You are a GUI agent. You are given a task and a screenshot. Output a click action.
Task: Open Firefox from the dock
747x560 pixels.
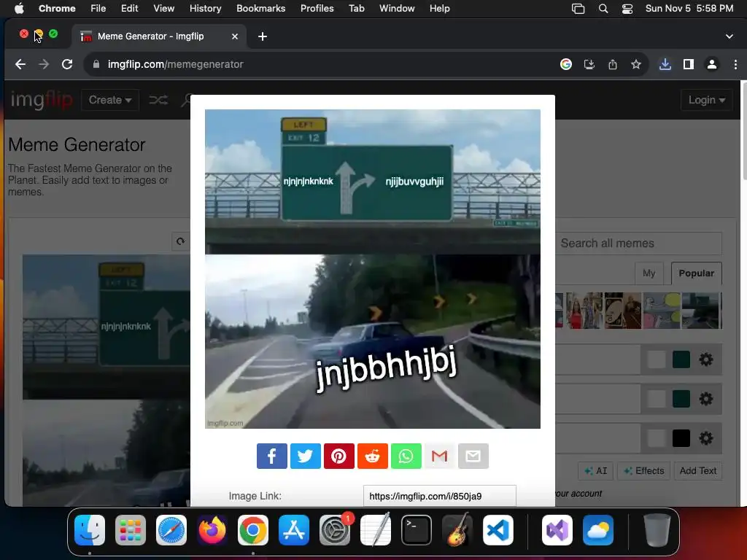pyautogui.click(x=212, y=530)
